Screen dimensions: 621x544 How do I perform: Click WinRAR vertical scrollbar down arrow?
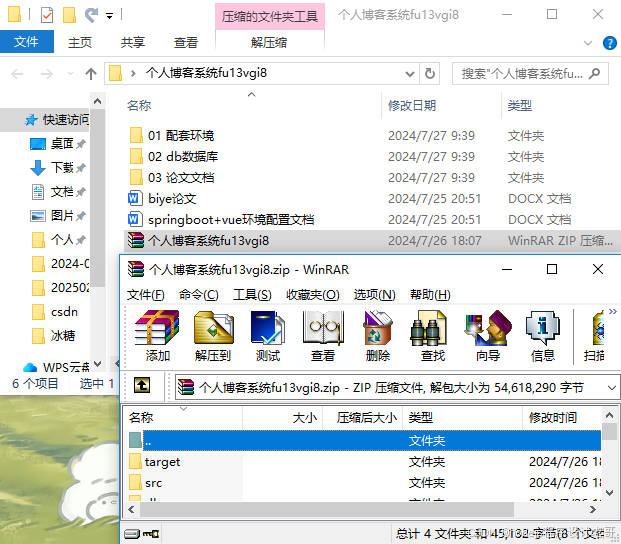click(x=610, y=493)
